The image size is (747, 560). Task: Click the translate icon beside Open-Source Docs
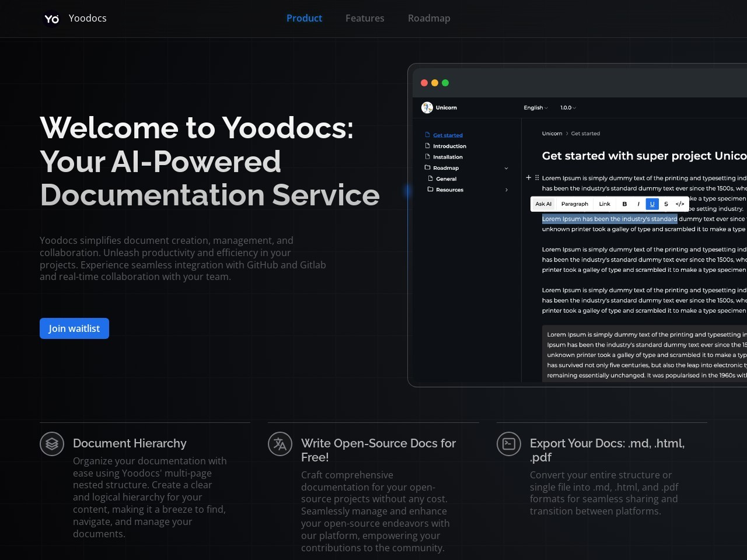pos(280,444)
